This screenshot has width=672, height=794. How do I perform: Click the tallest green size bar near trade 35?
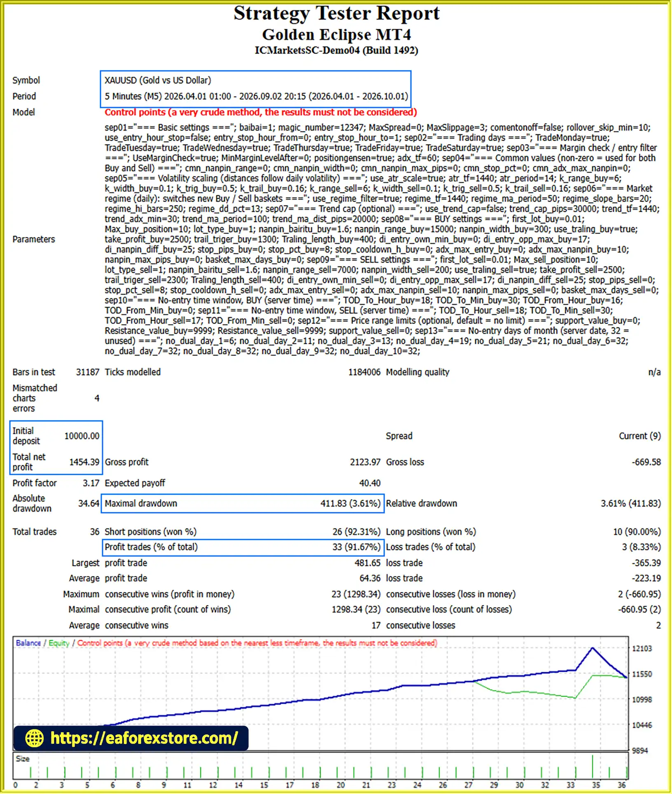tap(593, 766)
